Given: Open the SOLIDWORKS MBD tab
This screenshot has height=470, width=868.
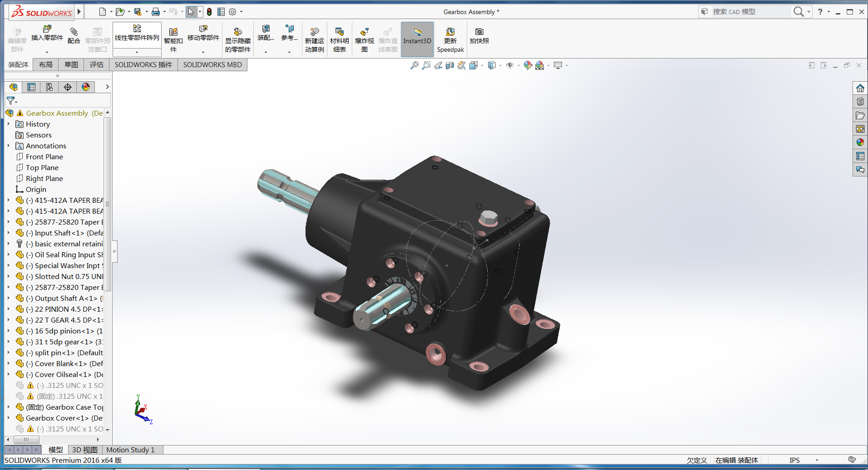Looking at the screenshot, I should tap(212, 65).
